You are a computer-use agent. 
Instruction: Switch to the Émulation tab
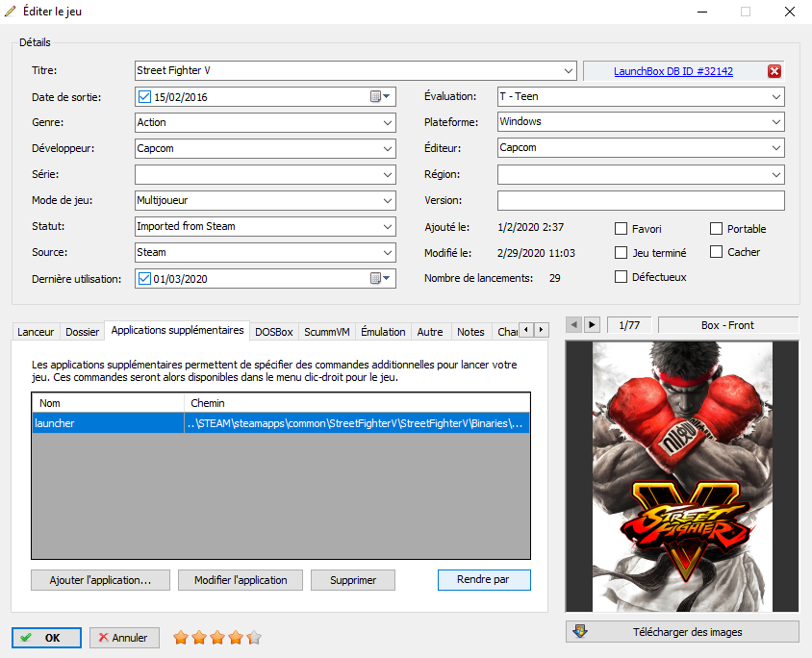click(x=383, y=332)
